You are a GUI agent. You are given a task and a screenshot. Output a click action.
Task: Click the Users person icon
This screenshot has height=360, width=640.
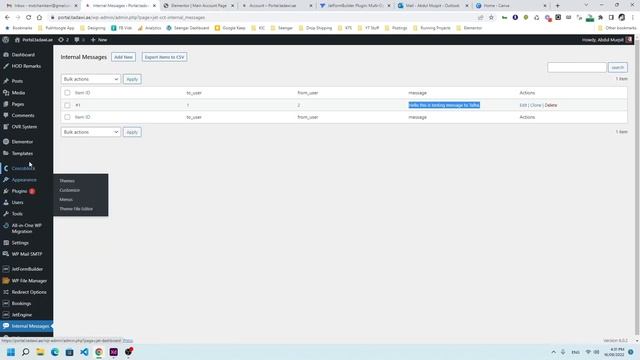6,202
